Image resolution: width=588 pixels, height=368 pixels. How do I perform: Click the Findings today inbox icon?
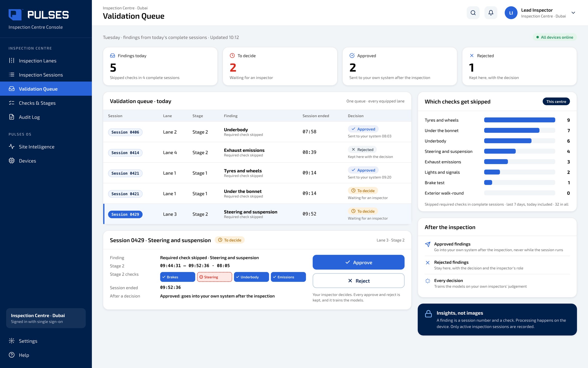click(112, 56)
